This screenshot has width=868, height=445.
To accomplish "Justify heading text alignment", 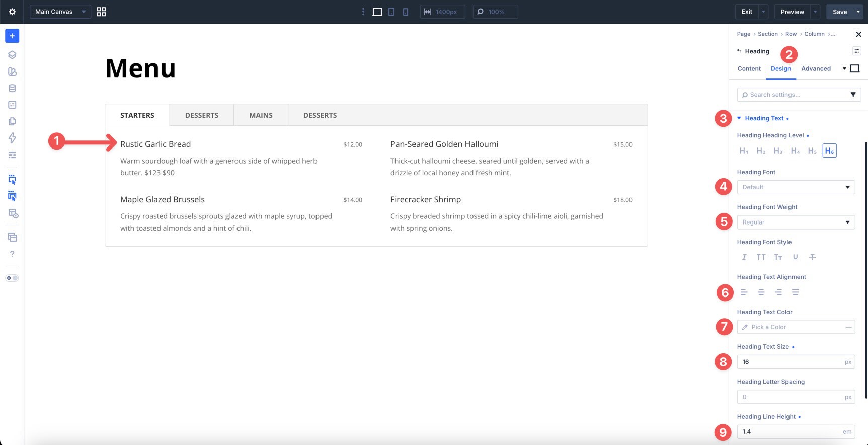I will coord(795,292).
